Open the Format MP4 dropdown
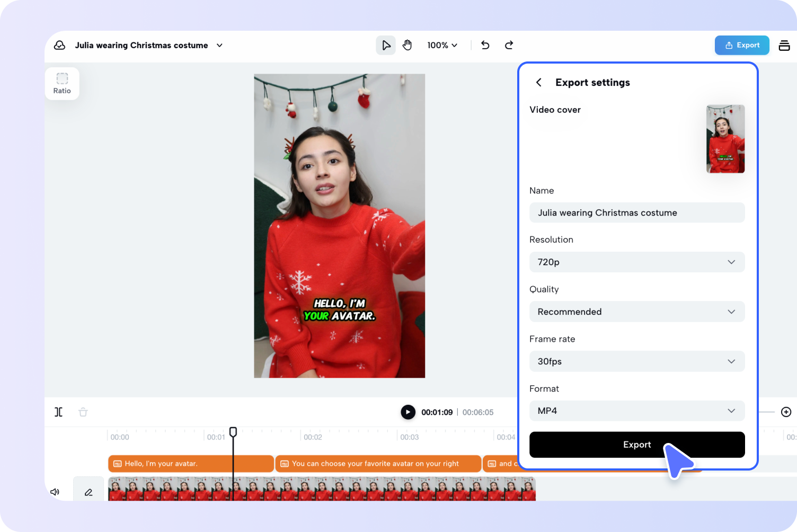The height and width of the screenshot is (532, 797). point(637,411)
